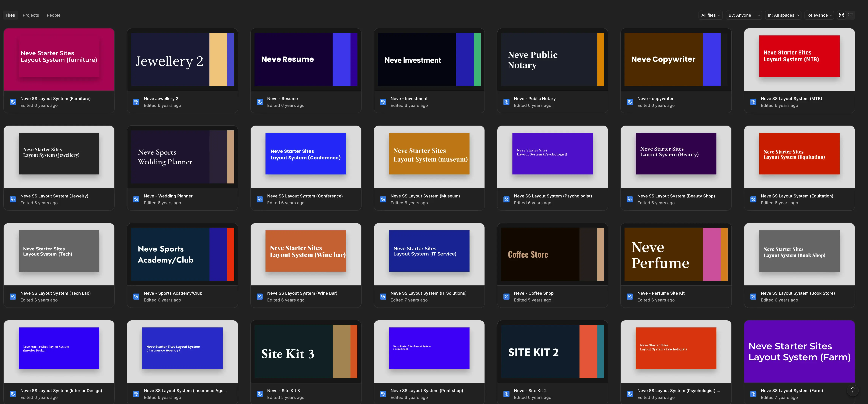This screenshot has height=404, width=868.
Task: Open the All files filter dropdown
Action: pyautogui.click(x=710, y=15)
